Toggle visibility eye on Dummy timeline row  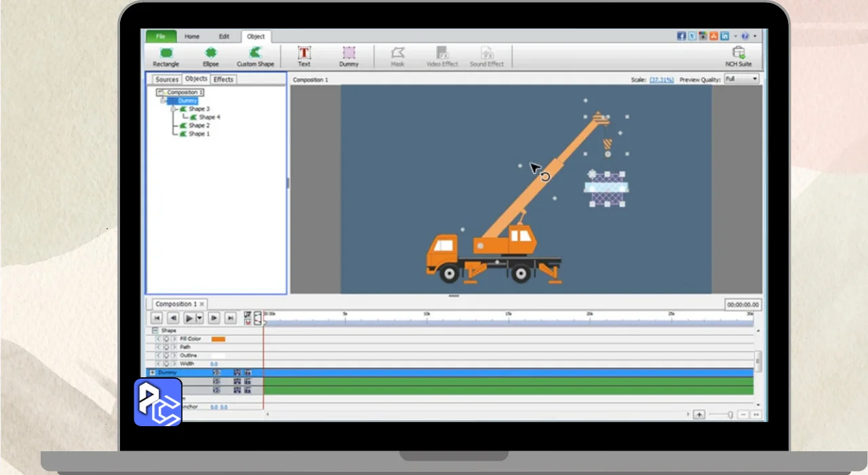[x=217, y=373]
